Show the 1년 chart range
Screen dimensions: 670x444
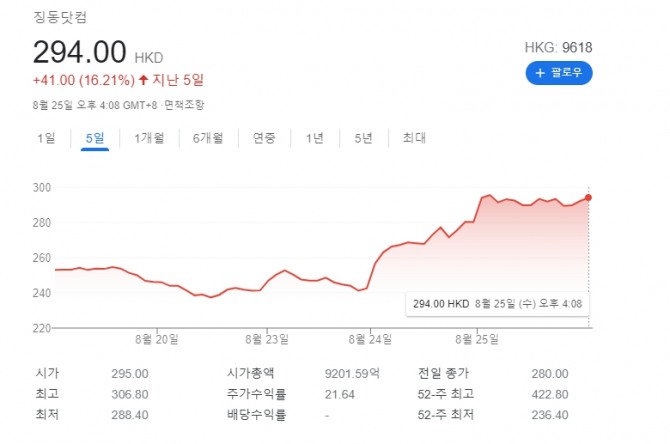[314, 138]
